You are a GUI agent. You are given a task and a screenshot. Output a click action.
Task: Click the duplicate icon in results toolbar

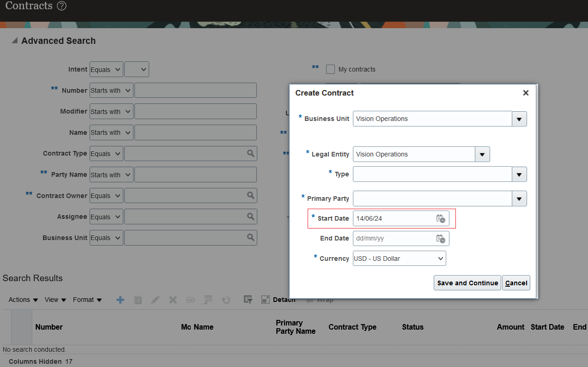pyautogui.click(x=138, y=300)
